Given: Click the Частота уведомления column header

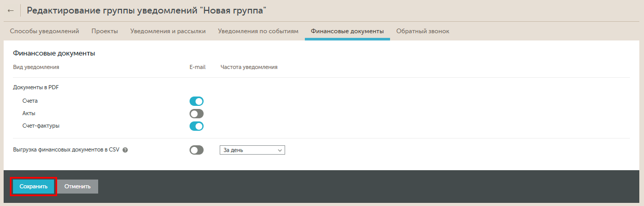Looking at the screenshot, I should (249, 67).
